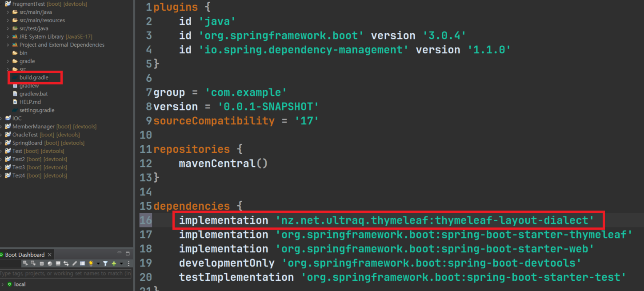Click the src/main/java package folder icon
The width and height of the screenshot is (644, 291).
[15, 12]
